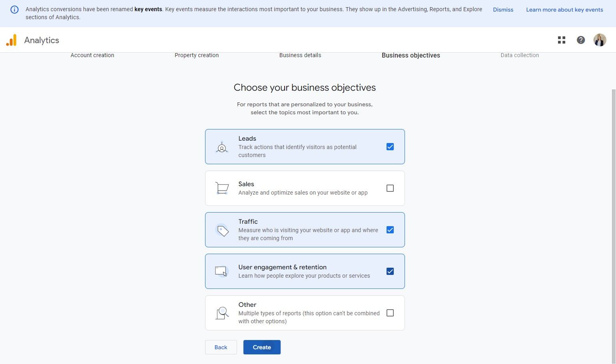Click the Other magnifier report icon
The width and height of the screenshot is (616, 364).
pyautogui.click(x=222, y=313)
